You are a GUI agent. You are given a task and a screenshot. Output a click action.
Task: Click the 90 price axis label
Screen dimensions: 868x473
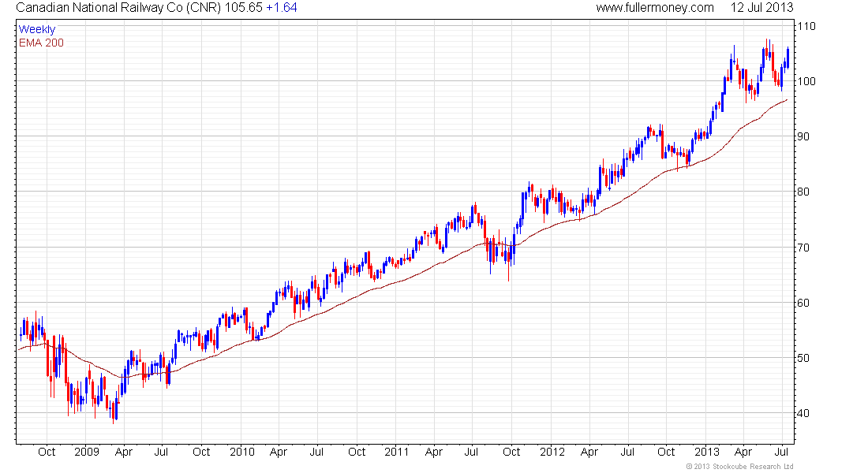coord(803,136)
